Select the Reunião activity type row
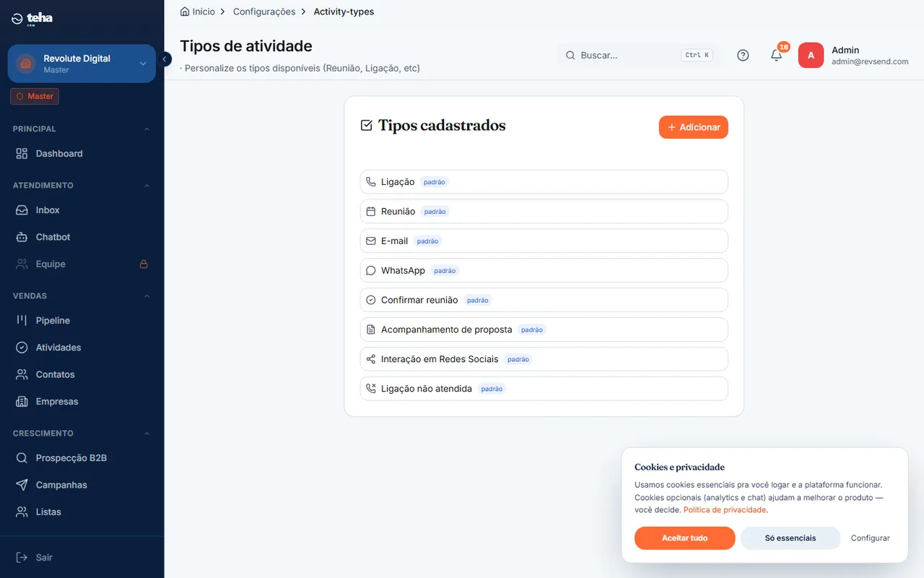This screenshot has width=924, height=578. 544,212
